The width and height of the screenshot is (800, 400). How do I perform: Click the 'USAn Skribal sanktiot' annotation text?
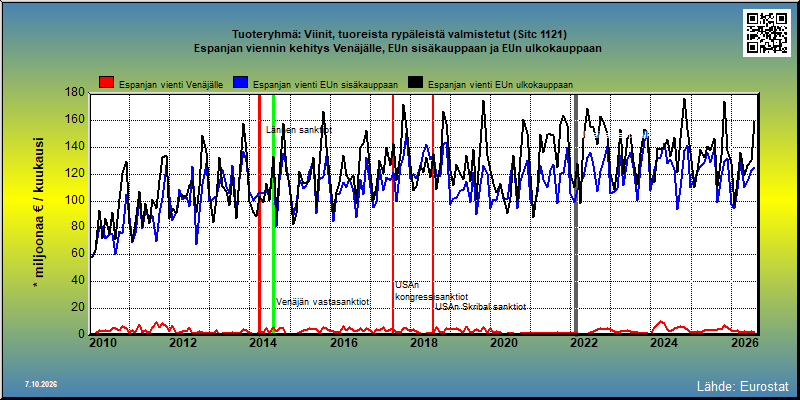[x=481, y=307]
